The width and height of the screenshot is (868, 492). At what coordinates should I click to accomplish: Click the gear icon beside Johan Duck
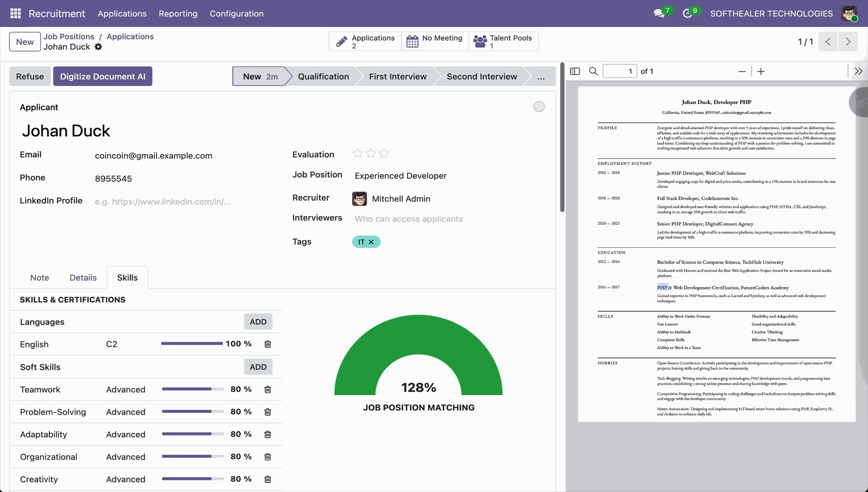coord(98,47)
